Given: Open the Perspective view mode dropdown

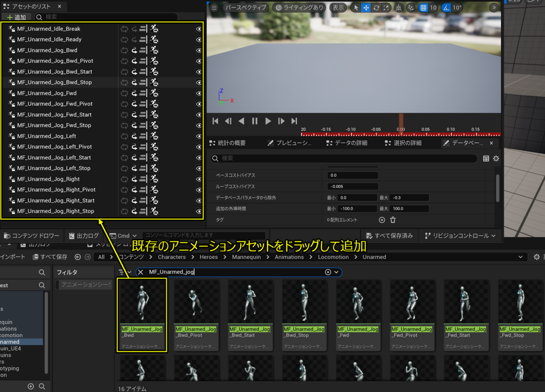Looking at the screenshot, I should 245,8.
